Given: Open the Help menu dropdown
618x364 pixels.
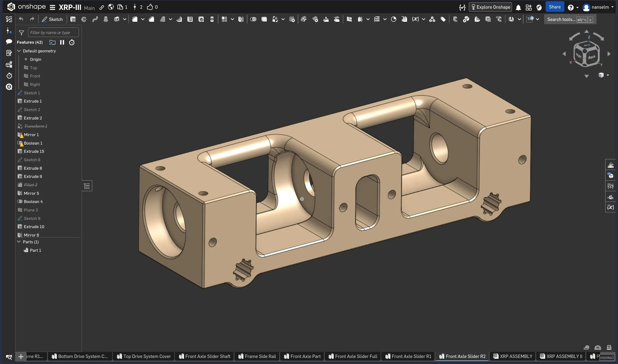Looking at the screenshot, I should (573, 7).
